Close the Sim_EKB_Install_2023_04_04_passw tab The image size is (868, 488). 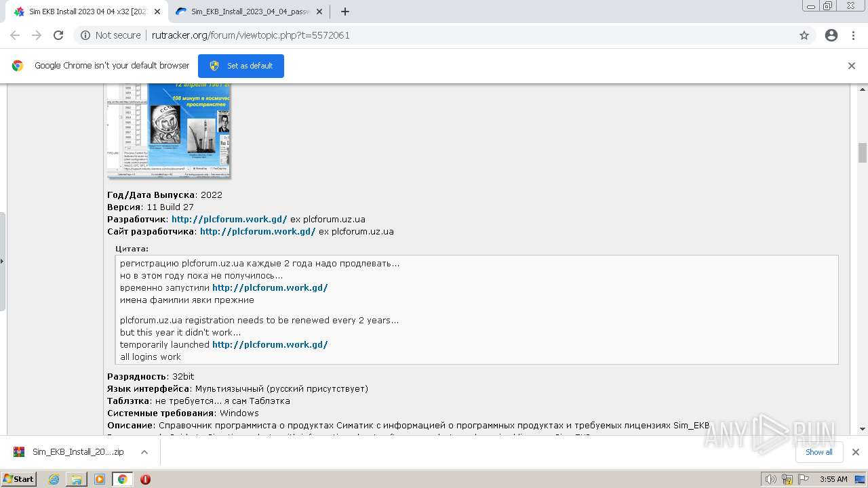[x=319, y=12]
